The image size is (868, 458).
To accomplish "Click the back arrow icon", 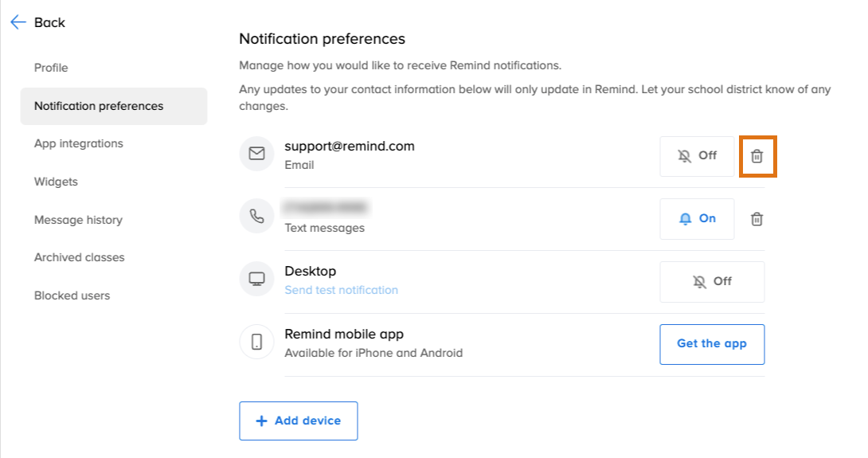I will coord(18,22).
